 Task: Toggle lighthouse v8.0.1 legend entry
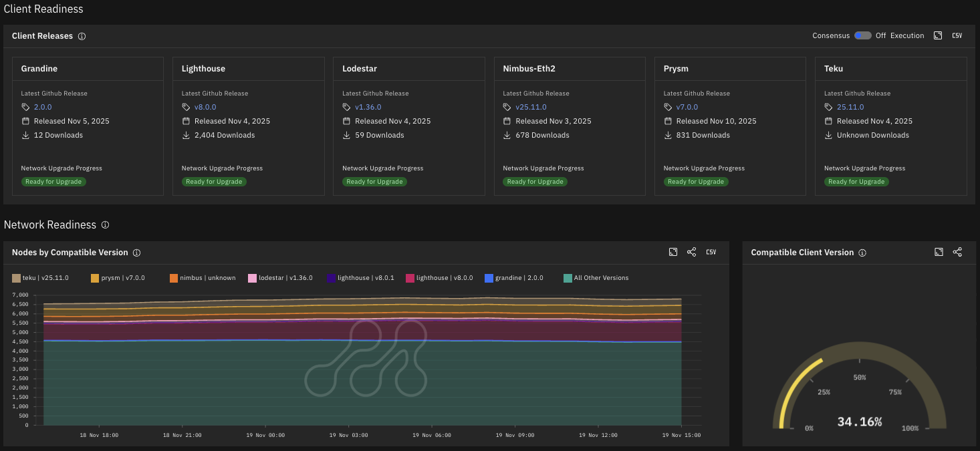360,278
